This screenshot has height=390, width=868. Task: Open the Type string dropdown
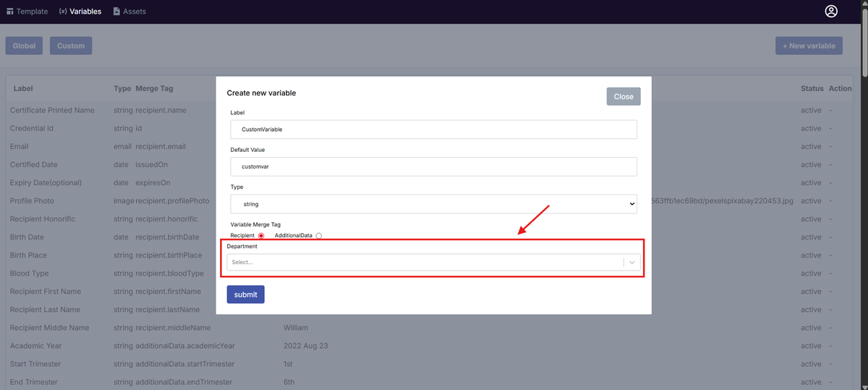point(433,204)
